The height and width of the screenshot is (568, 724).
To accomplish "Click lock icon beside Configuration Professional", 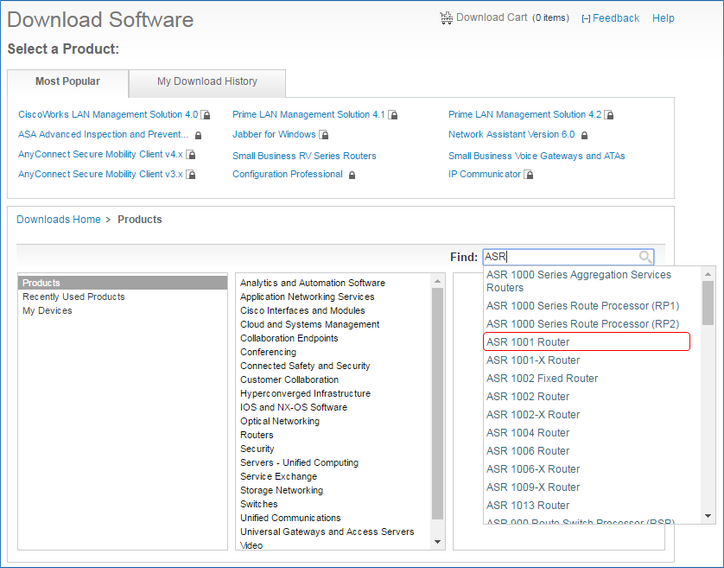I will click(352, 175).
